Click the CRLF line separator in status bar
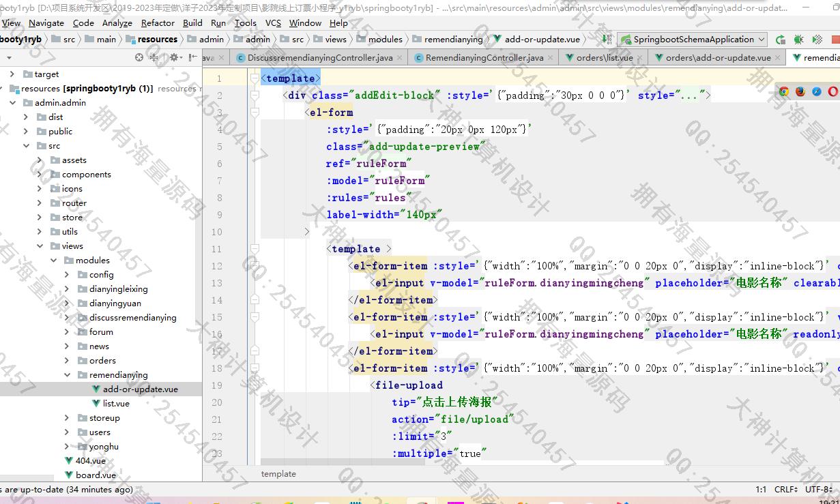This screenshot has width=840, height=504. pos(786,490)
